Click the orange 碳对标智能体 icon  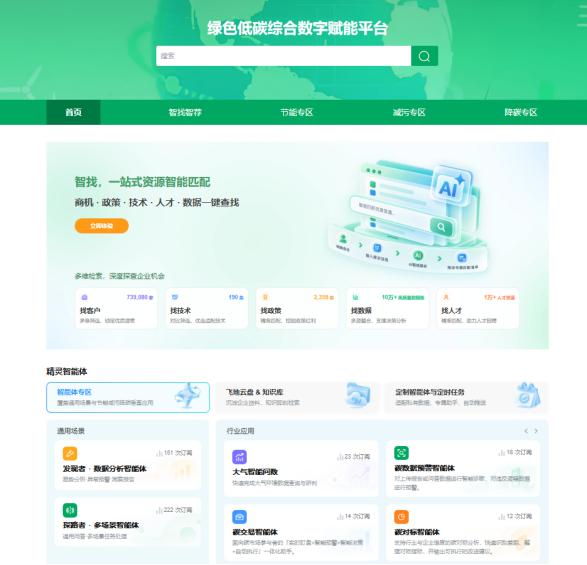coord(401,517)
